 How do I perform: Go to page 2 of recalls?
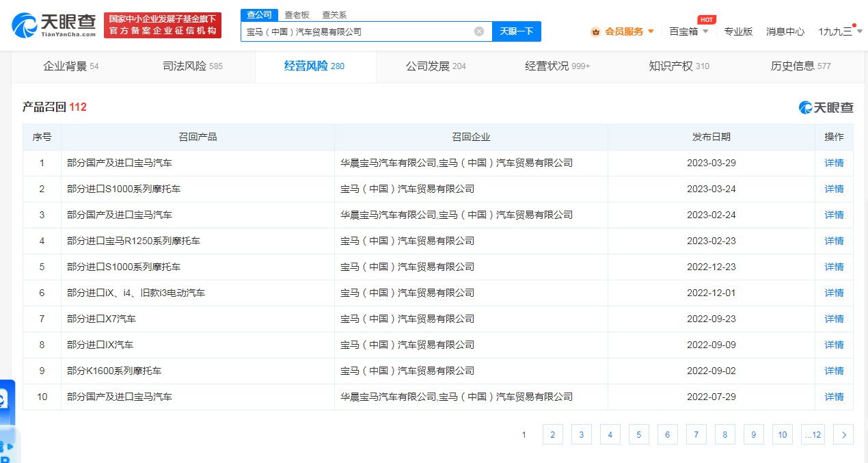point(552,434)
